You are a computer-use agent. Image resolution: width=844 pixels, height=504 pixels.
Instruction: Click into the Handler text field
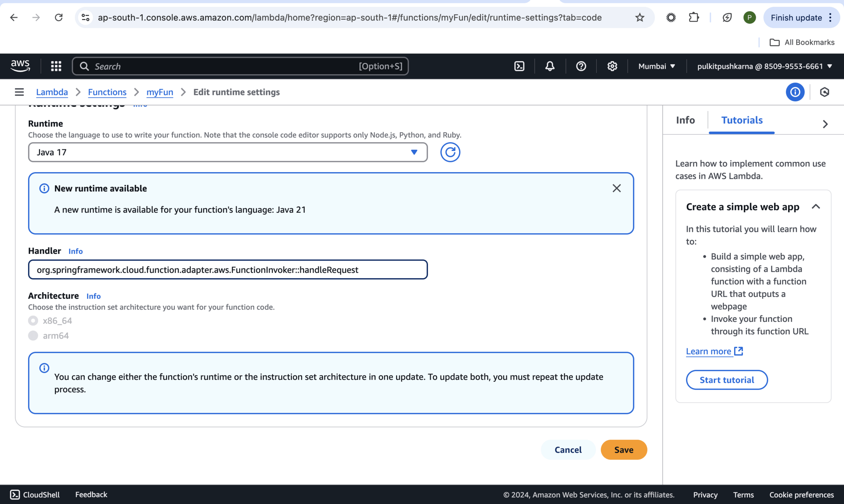click(228, 270)
